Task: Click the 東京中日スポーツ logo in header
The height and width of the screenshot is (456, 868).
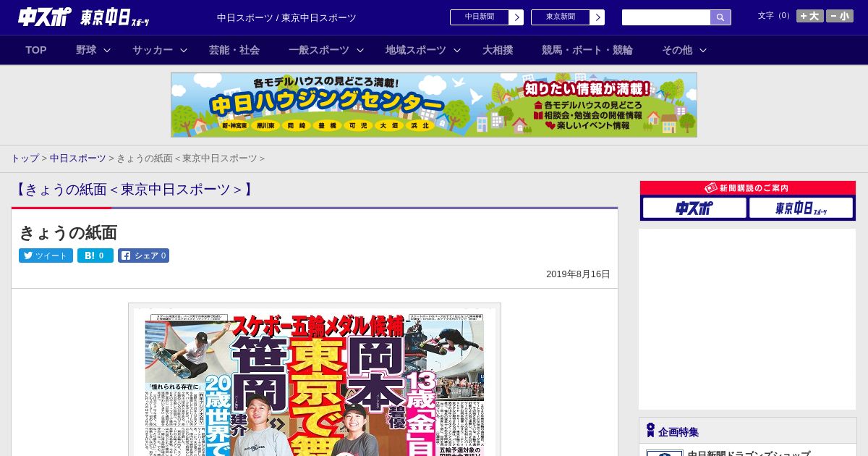Action: click(x=115, y=17)
